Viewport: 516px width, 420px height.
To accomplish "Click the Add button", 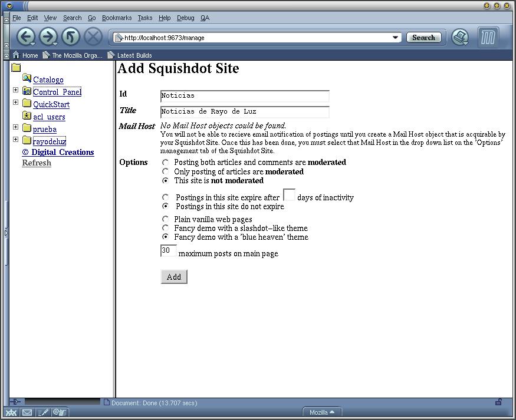I will pyautogui.click(x=174, y=277).
